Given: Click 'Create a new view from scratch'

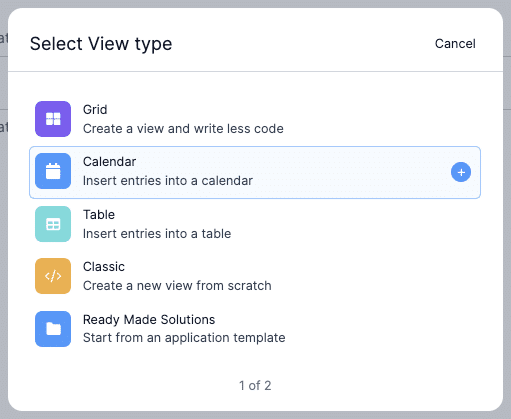Looking at the screenshot, I should click(177, 286).
